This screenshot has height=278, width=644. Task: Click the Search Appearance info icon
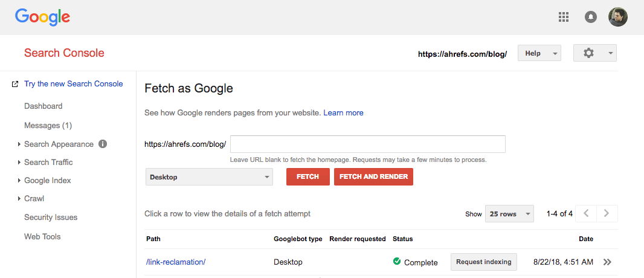click(x=103, y=144)
